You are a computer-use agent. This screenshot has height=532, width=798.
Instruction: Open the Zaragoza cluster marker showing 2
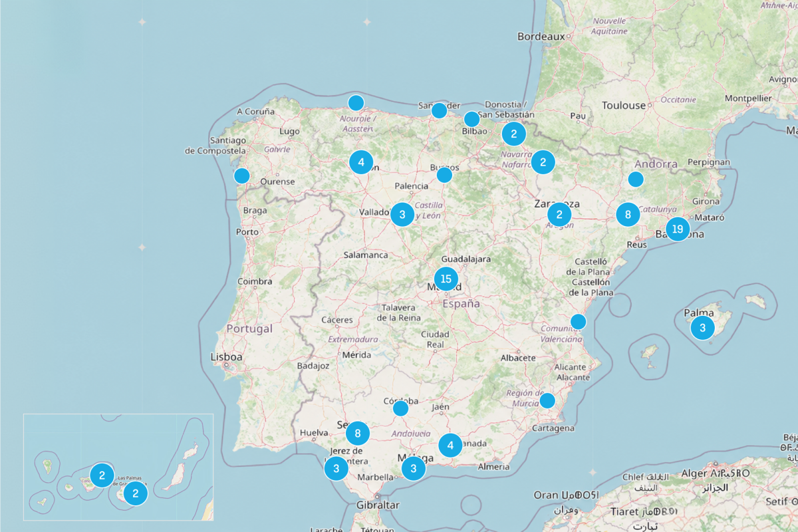click(559, 215)
